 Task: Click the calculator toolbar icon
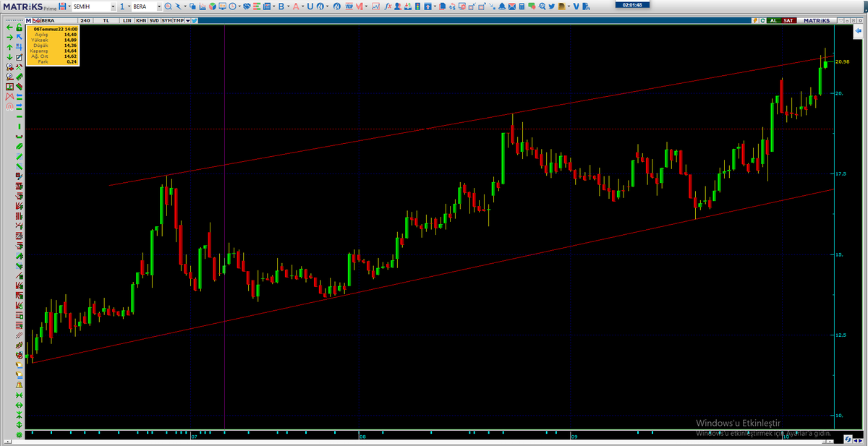pyautogui.click(x=522, y=6)
